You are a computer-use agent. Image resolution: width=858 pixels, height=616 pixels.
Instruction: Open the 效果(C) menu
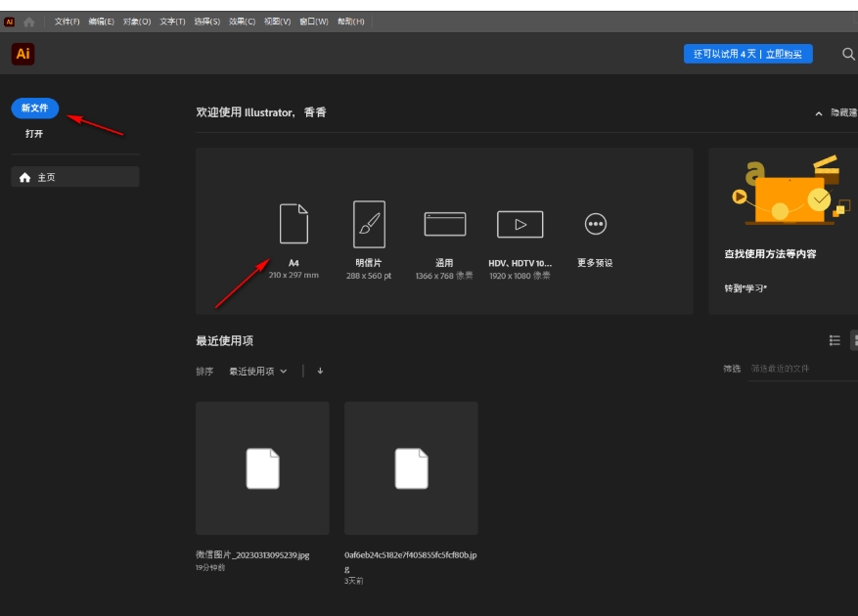pyautogui.click(x=242, y=22)
